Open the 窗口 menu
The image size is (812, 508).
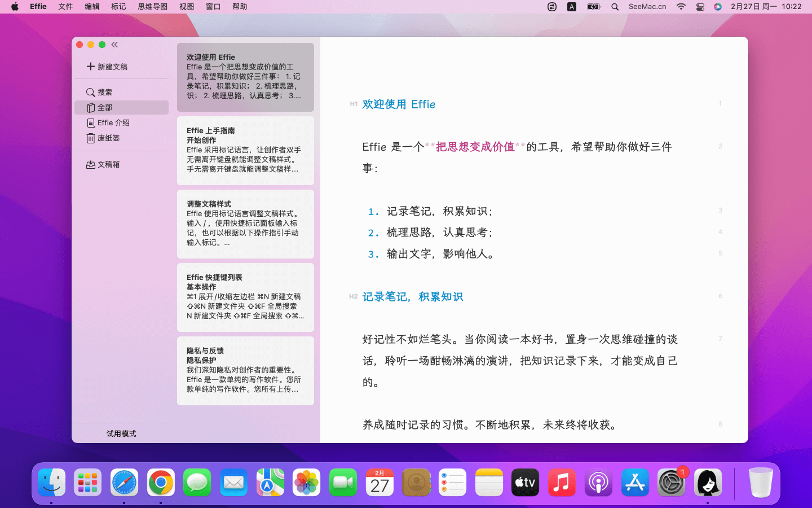pos(213,7)
